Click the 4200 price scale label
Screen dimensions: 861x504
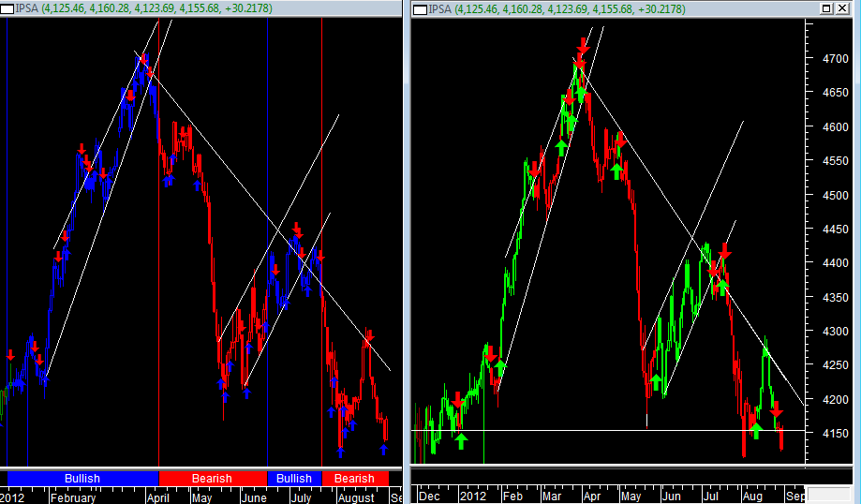pos(835,400)
